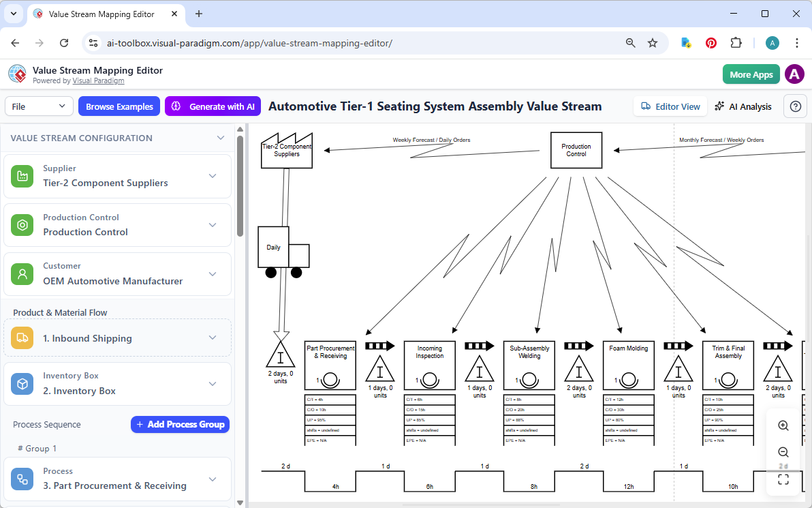Select the Production Control green icon

pos(22,224)
